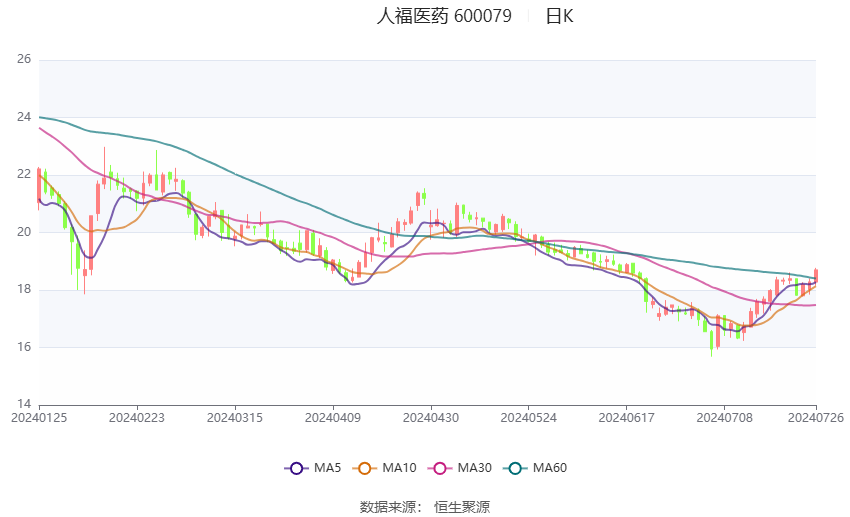Toggle the MA60 legend series
Image resolution: width=850 pixels, height=517 pixels.
point(535,468)
